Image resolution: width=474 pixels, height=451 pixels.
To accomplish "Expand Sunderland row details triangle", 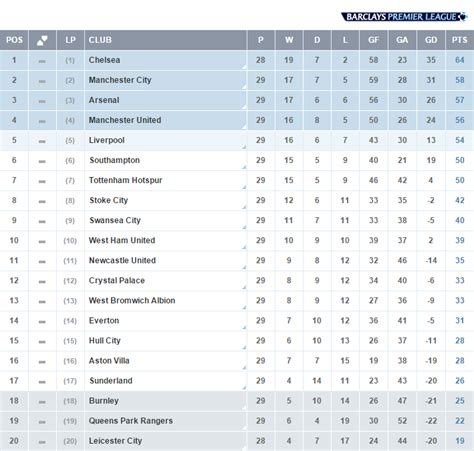I will pos(244,387).
